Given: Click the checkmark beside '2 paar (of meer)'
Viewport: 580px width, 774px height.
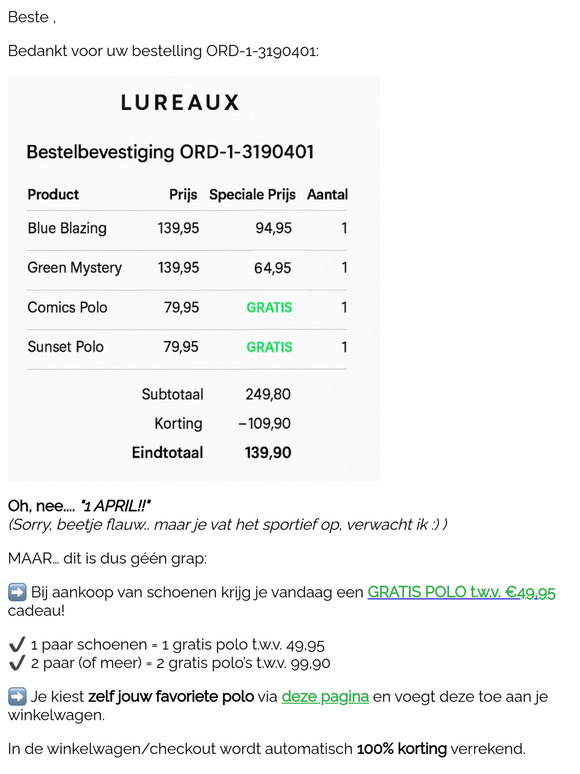Looking at the screenshot, I should pyautogui.click(x=17, y=663).
